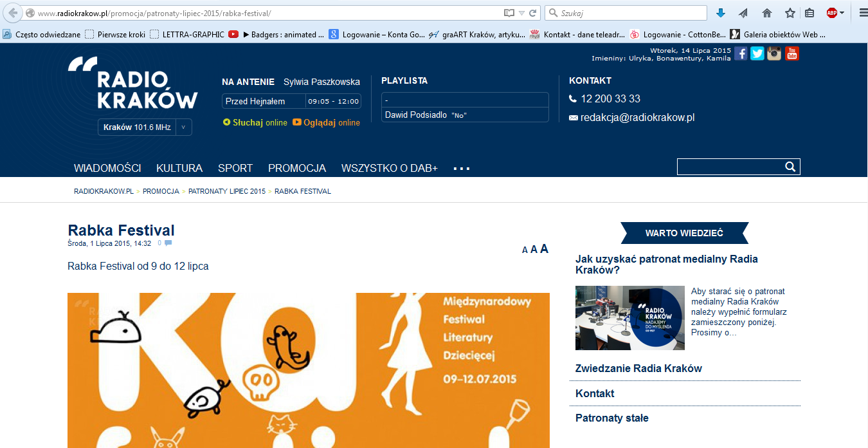This screenshot has width=868, height=448.
Task: Click PATRONATY LIPIEC 2015 breadcrumb
Action: (227, 191)
